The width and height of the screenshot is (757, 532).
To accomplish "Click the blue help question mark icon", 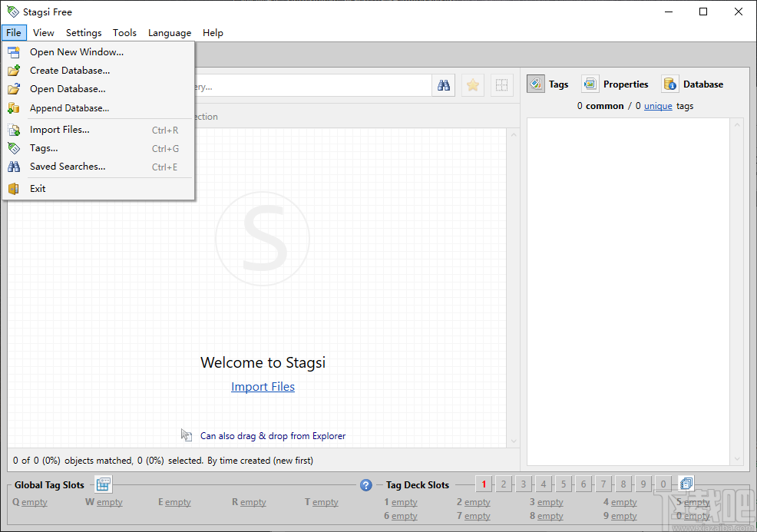I will 366,485.
